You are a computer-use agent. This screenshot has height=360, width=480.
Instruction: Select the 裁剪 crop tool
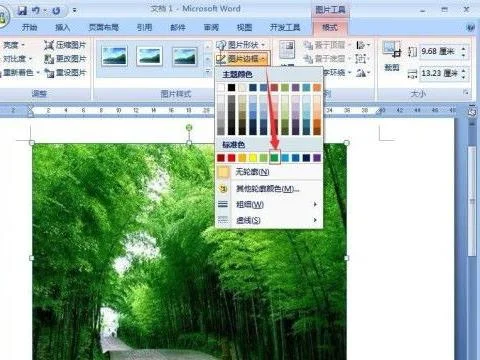[x=392, y=56]
